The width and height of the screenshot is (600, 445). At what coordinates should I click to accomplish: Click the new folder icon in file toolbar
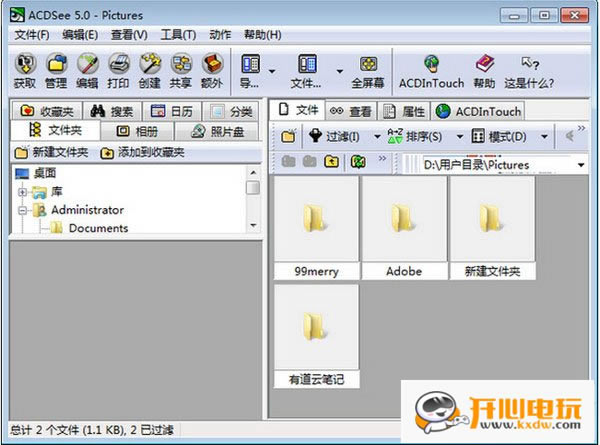click(x=288, y=136)
